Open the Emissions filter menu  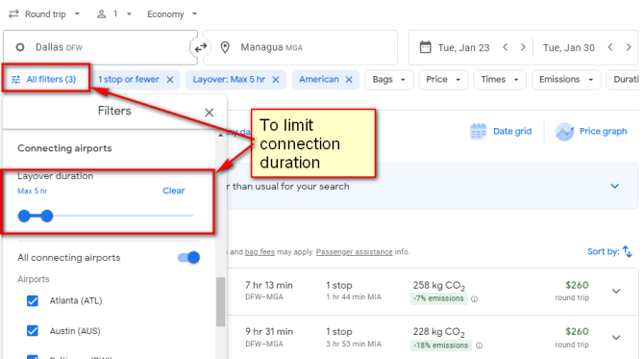click(566, 79)
